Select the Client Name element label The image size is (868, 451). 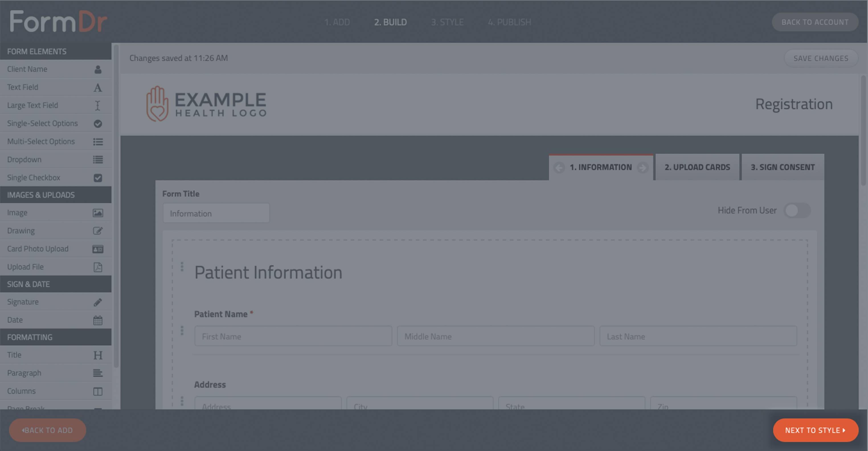click(x=27, y=69)
